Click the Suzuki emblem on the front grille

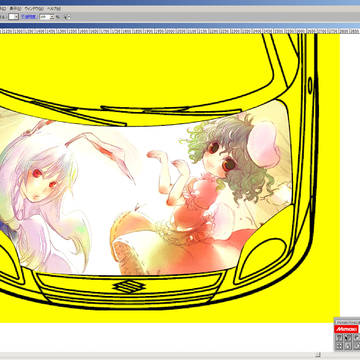pos(129,287)
